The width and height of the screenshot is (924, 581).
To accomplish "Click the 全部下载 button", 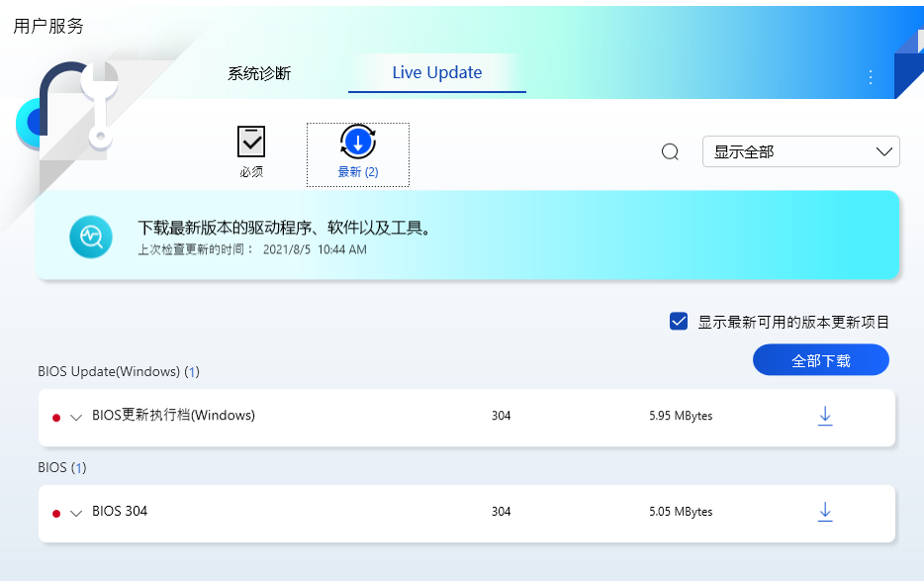I will (x=820, y=359).
